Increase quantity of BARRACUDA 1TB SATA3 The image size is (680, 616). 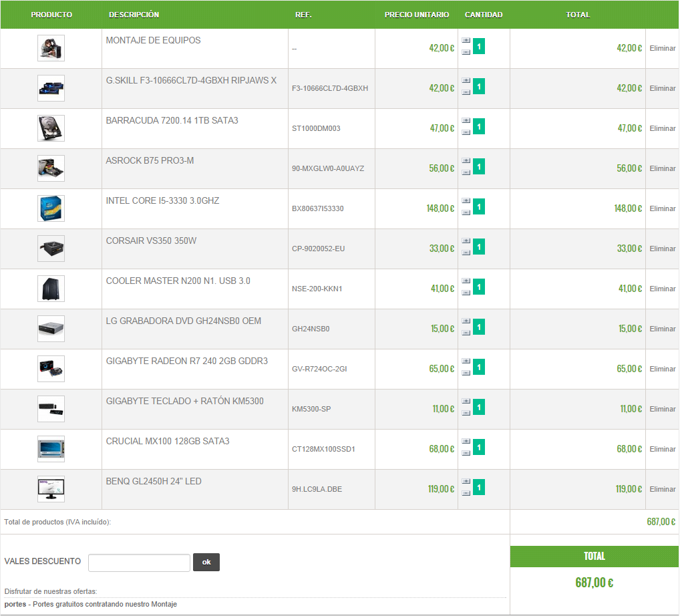tap(466, 121)
